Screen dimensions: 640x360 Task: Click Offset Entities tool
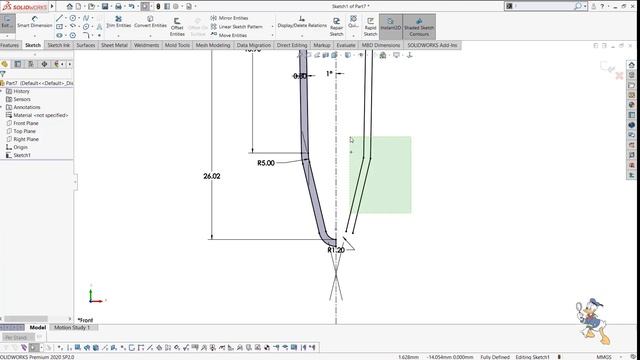[177, 27]
